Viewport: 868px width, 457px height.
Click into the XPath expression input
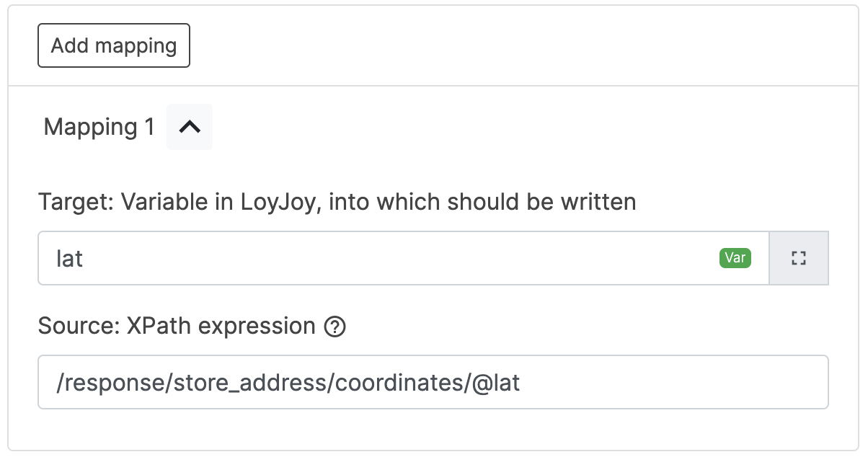[433, 382]
